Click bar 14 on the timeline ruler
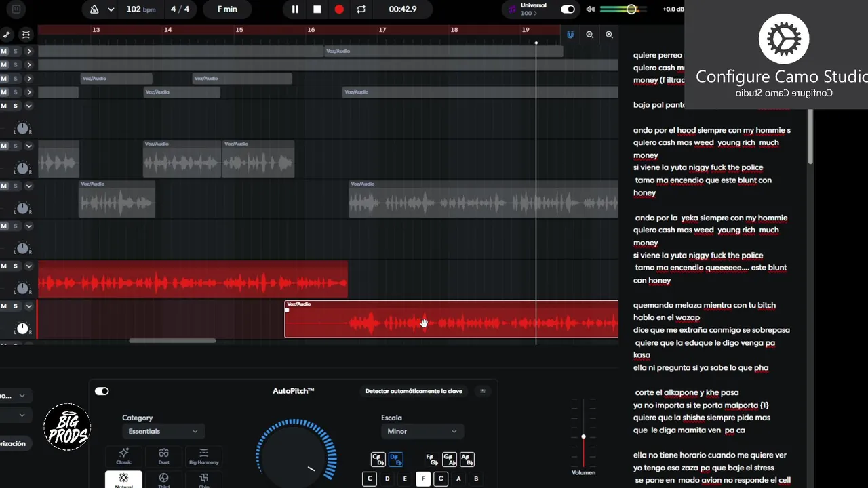 pyautogui.click(x=167, y=30)
